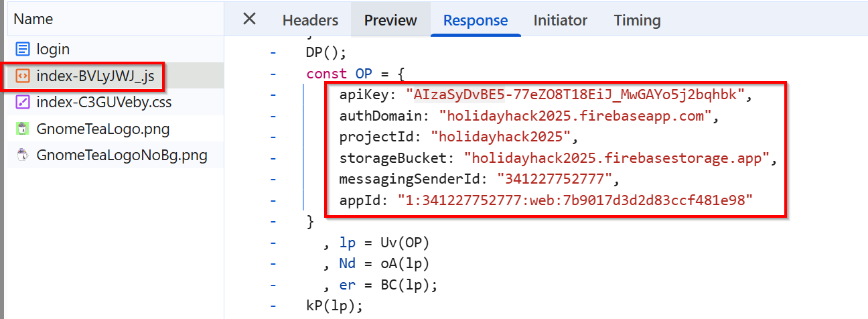Open the Preview tab

click(390, 20)
